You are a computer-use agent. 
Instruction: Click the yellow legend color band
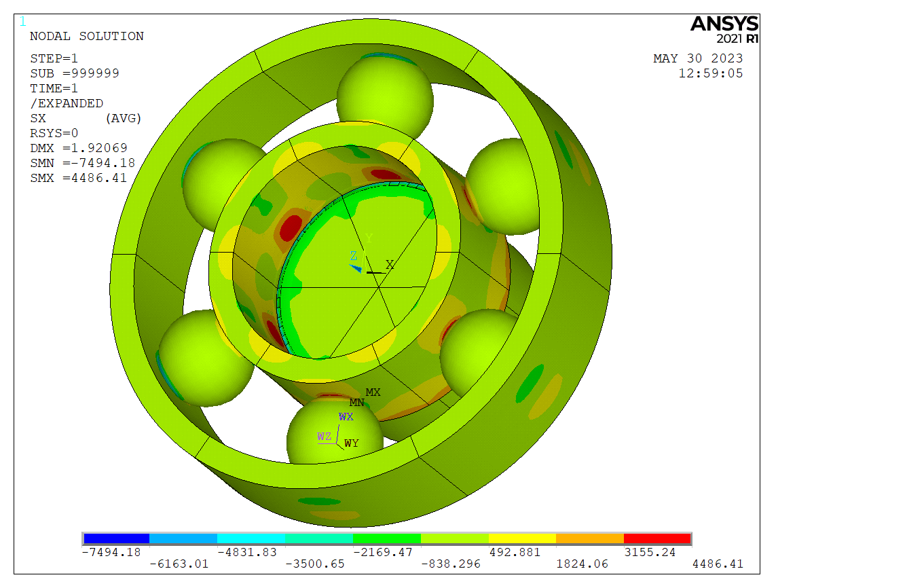(x=522, y=538)
